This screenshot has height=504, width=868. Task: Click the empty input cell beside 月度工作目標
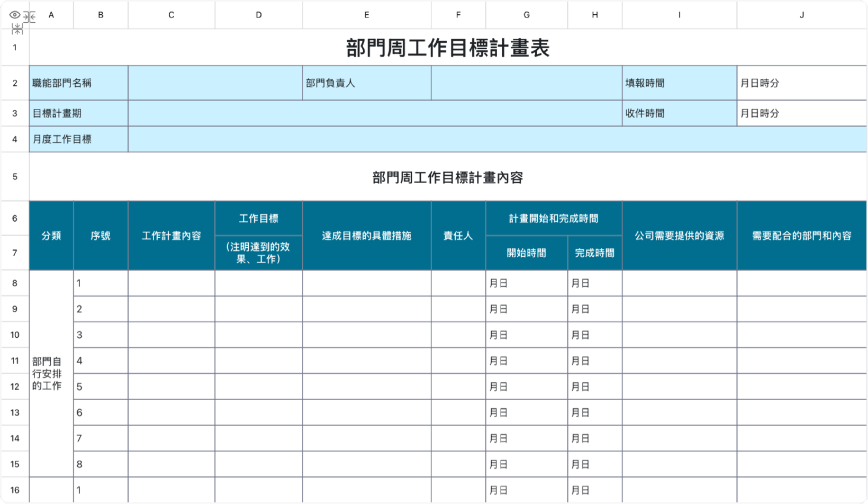pos(497,139)
